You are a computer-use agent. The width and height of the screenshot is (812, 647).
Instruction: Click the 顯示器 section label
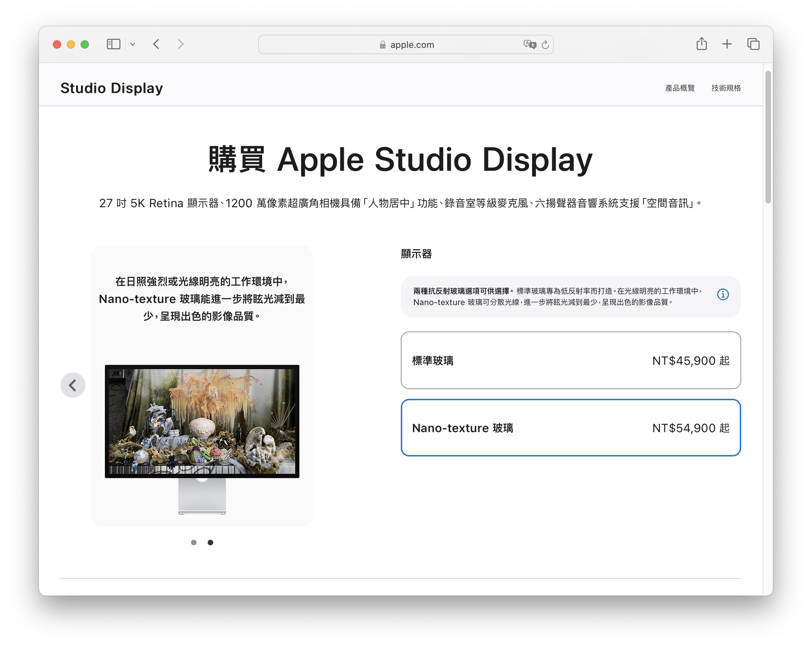pos(416,254)
